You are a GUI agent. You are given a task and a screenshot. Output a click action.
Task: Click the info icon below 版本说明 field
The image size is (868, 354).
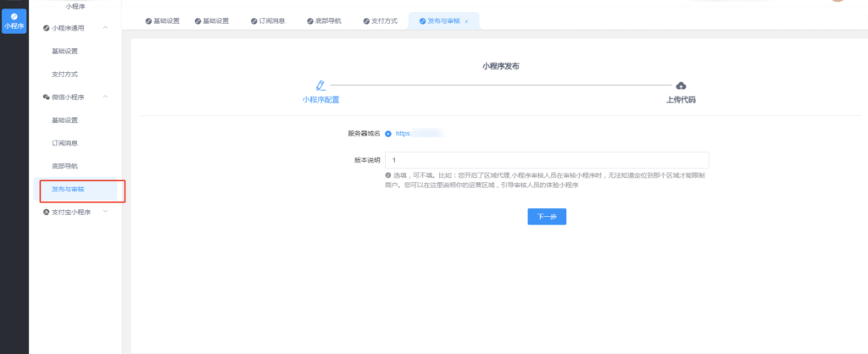click(388, 175)
